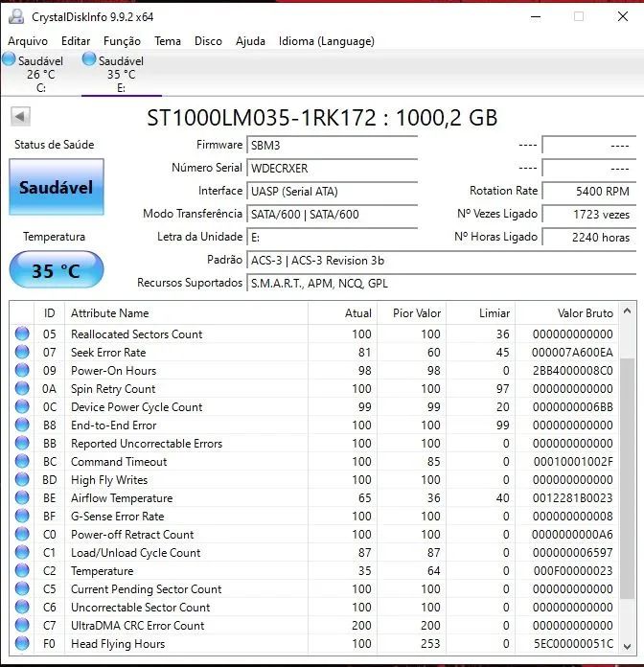The width and height of the screenshot is (644, 667).
Task: Click status icon for Command Timeout
Action: point(22,462)
